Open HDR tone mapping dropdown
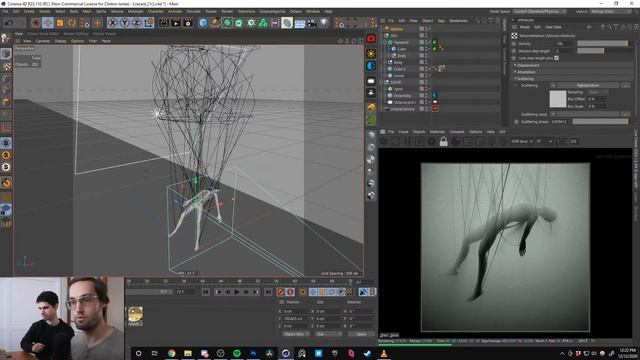This screenshot has width=640, height=360. pos(522,141)
